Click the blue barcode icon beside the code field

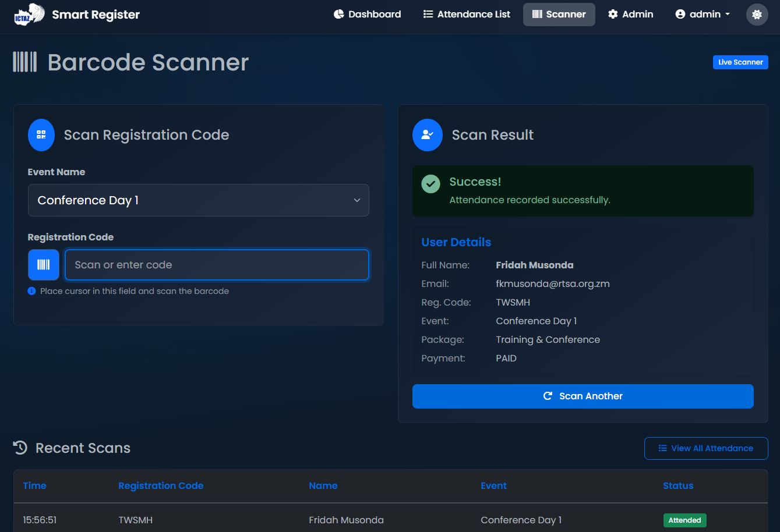pyautogui.click(x=44, y=265)
